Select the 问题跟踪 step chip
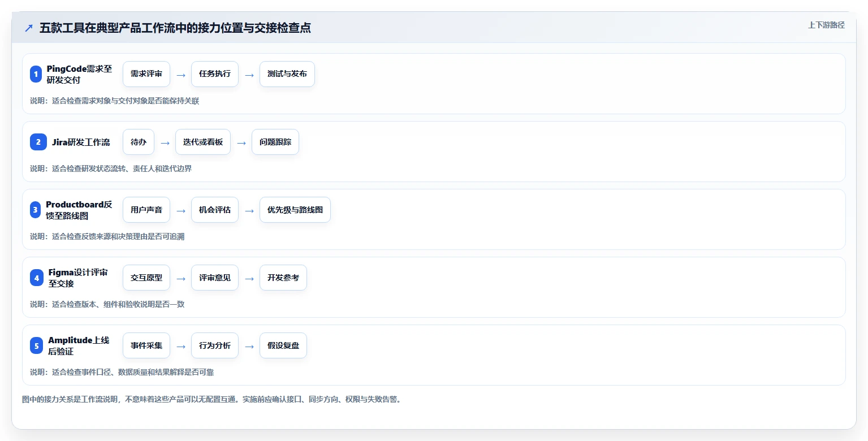Viewport: 868px width, 441px height. [275, 142]
